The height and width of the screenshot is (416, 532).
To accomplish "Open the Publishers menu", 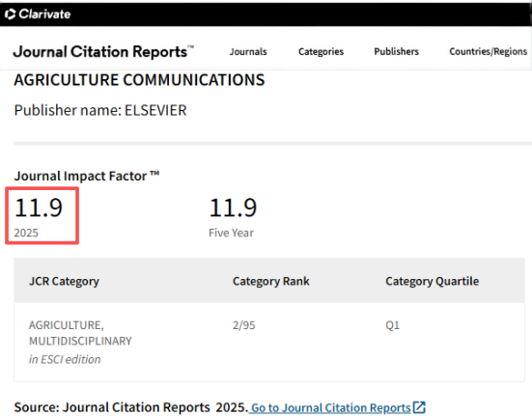I will 396,51.
